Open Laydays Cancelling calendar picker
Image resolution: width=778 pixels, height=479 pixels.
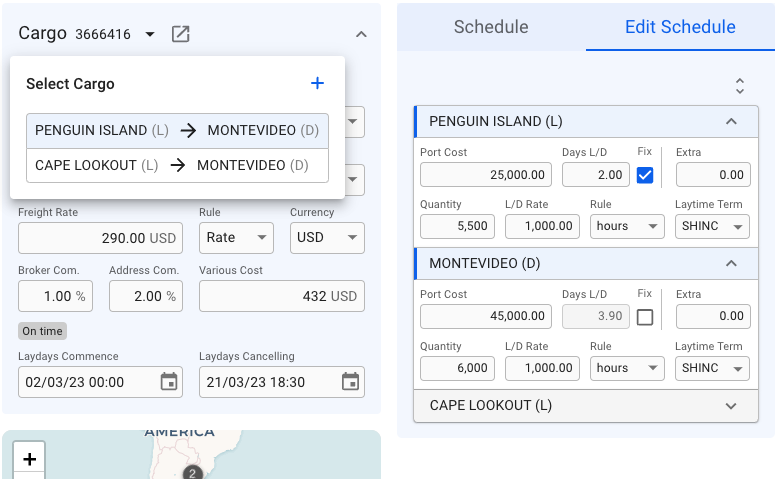coord(350,382)
